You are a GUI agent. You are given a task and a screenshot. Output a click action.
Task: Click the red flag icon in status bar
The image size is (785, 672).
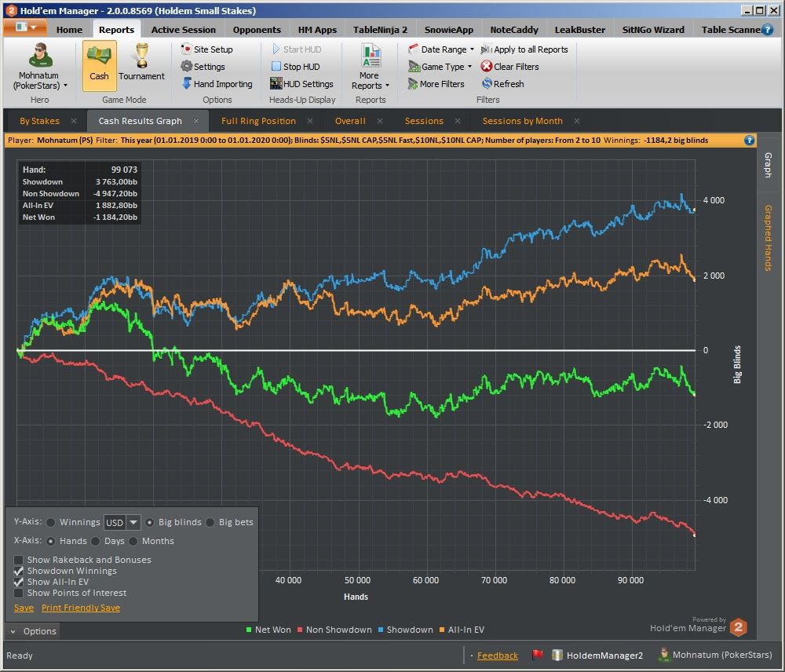[x=537, y=655]
